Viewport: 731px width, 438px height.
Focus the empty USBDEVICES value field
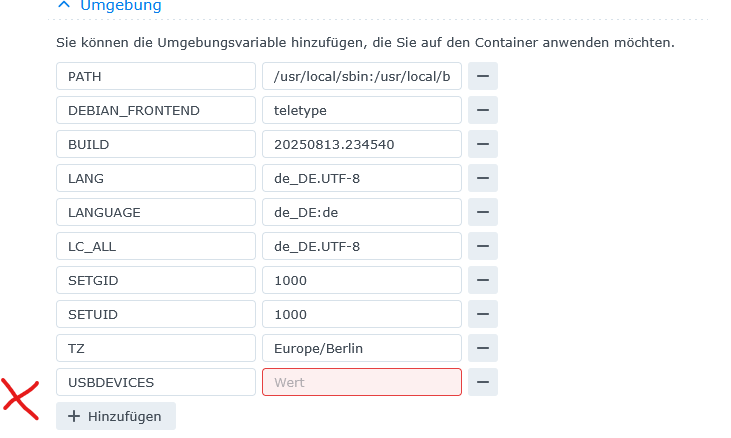(x=361, y=382)
